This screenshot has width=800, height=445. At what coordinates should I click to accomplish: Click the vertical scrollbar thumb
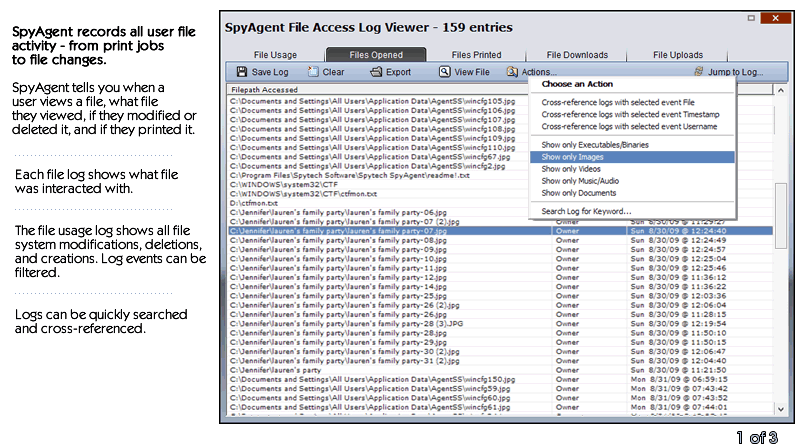click(781, 216)
